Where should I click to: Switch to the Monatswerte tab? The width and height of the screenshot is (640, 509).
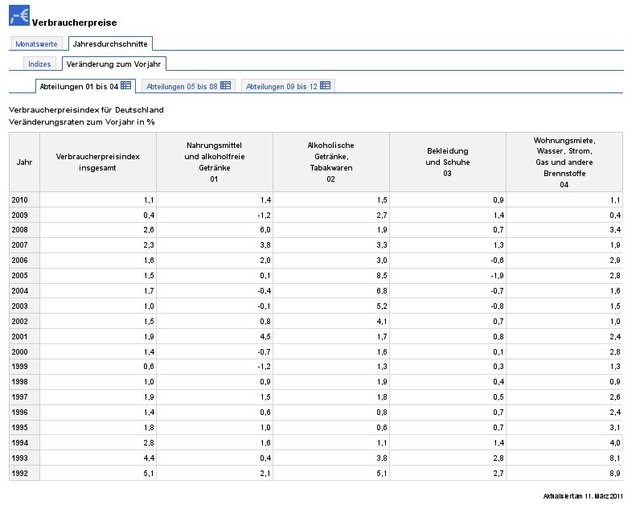[36, 44]
